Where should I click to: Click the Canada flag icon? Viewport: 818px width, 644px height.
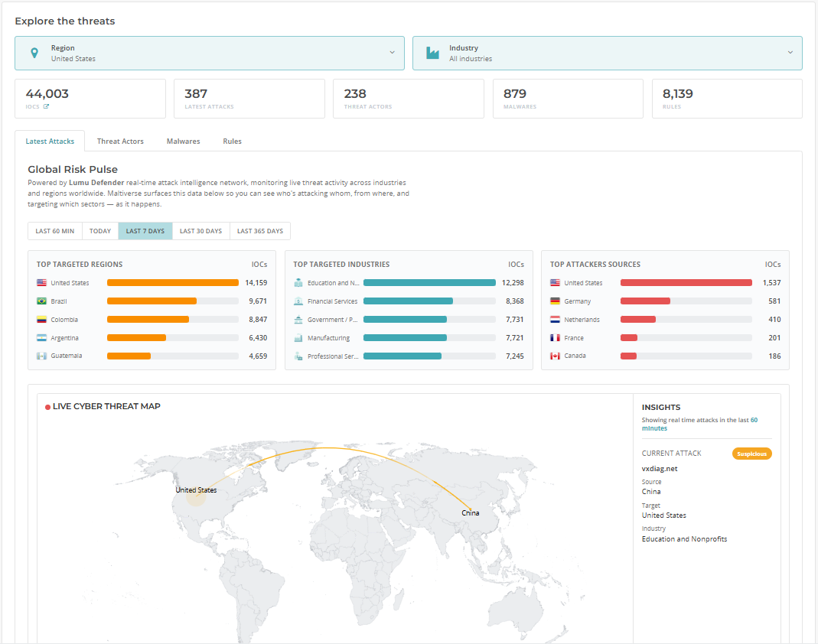tap(555, 356)
